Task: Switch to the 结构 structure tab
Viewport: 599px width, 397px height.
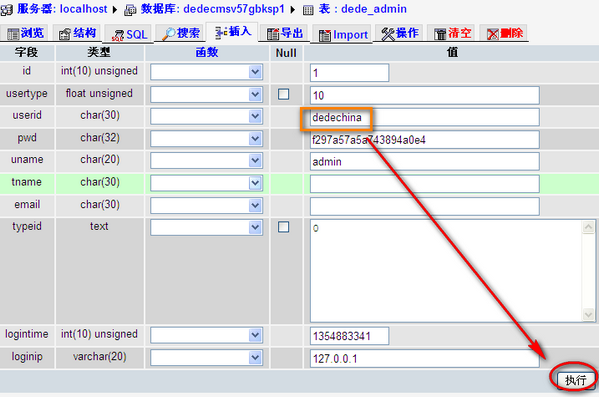Action: (x=77, y=33)
